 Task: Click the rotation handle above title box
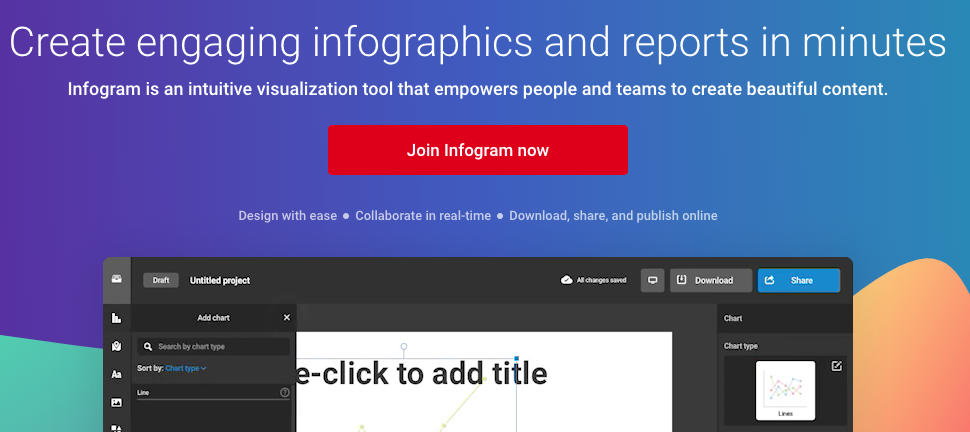click(x=404, y=347)
